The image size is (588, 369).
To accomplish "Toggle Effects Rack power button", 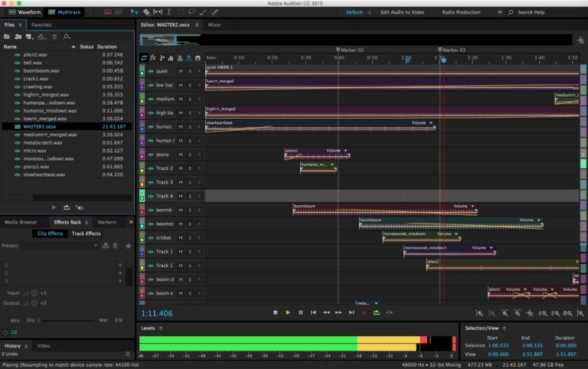I will coord(5,332).
